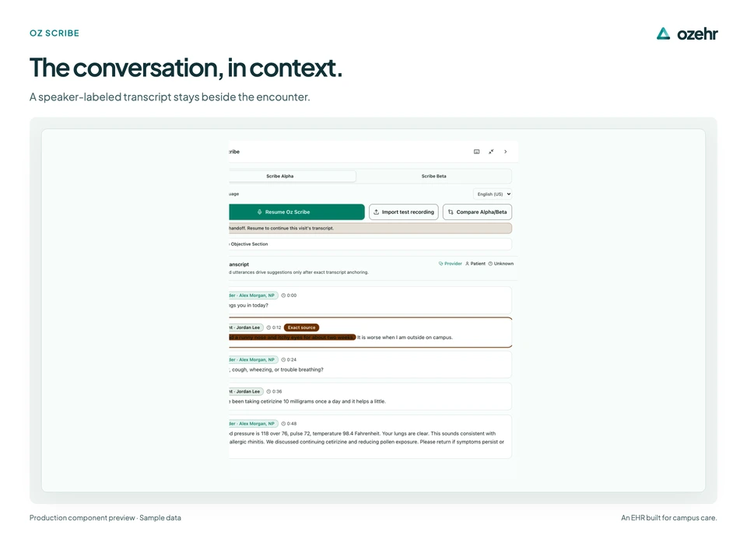Click the ozehr logo triangle icon
747x560 pixels.
(x=663, y=33)
